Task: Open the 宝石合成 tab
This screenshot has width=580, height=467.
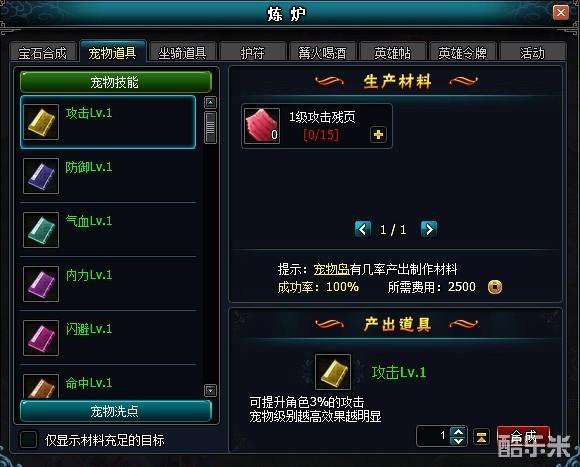Action: [43, 53]
